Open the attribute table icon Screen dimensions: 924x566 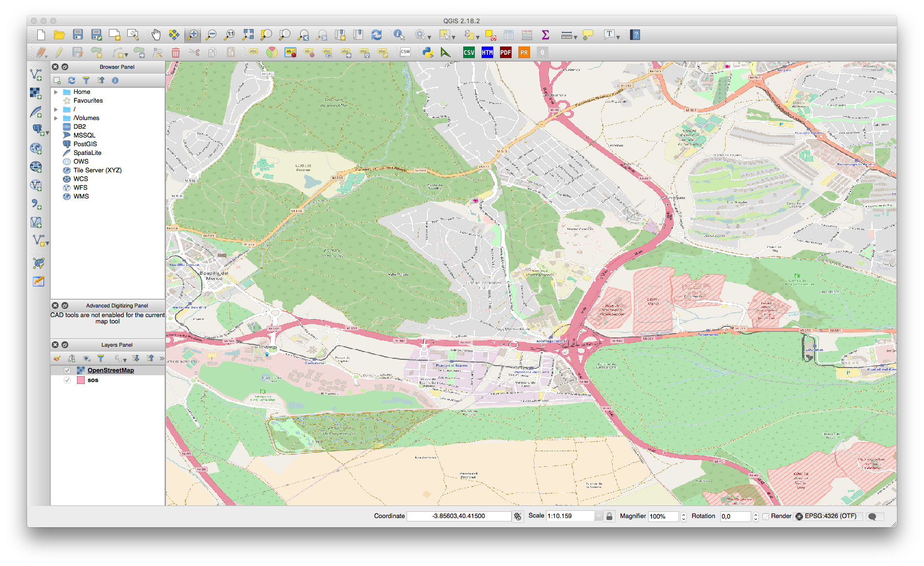point(508,35)
